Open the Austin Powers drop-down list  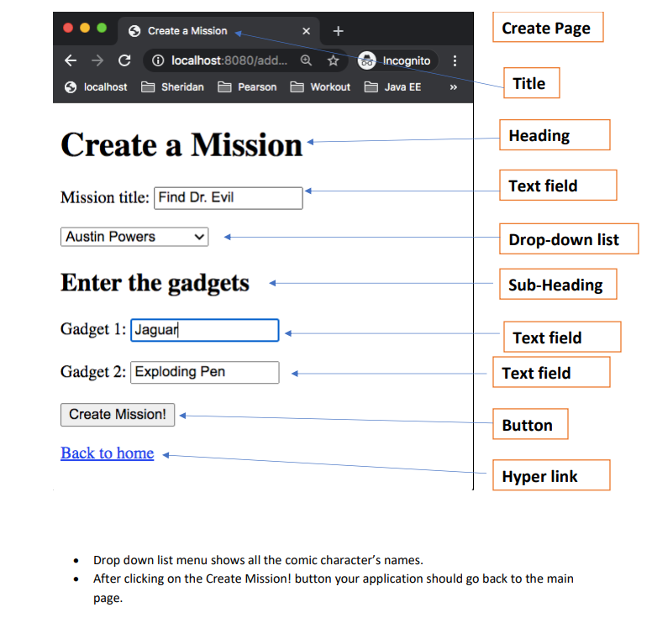point(134,237)
